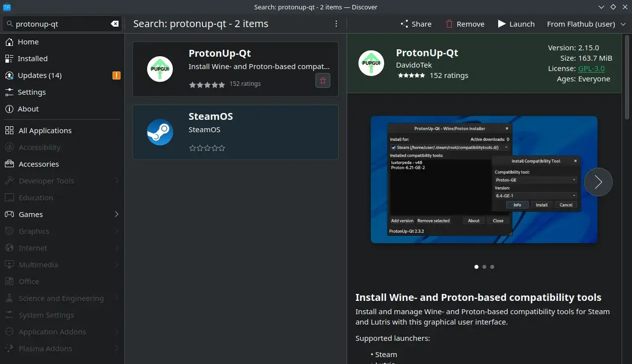Expand the Internet category arrow

point(117,248)
